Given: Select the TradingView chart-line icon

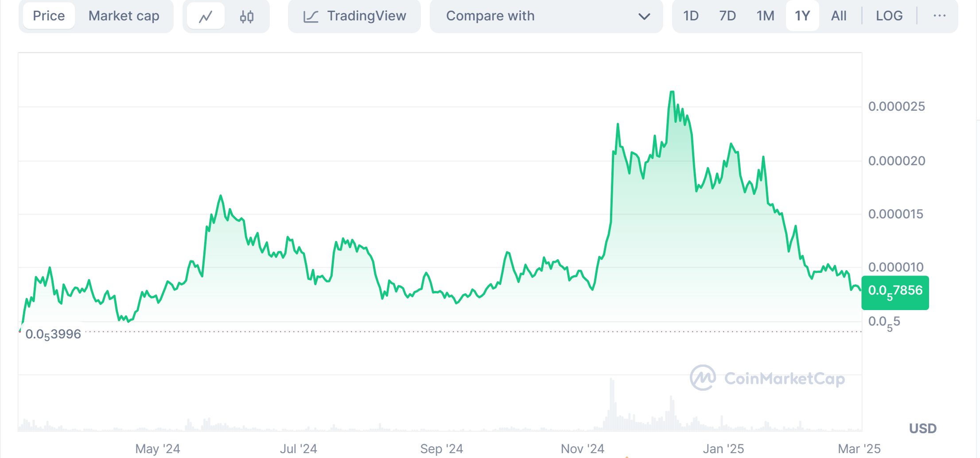Looking at the screenshot, I should pos(312,16).
